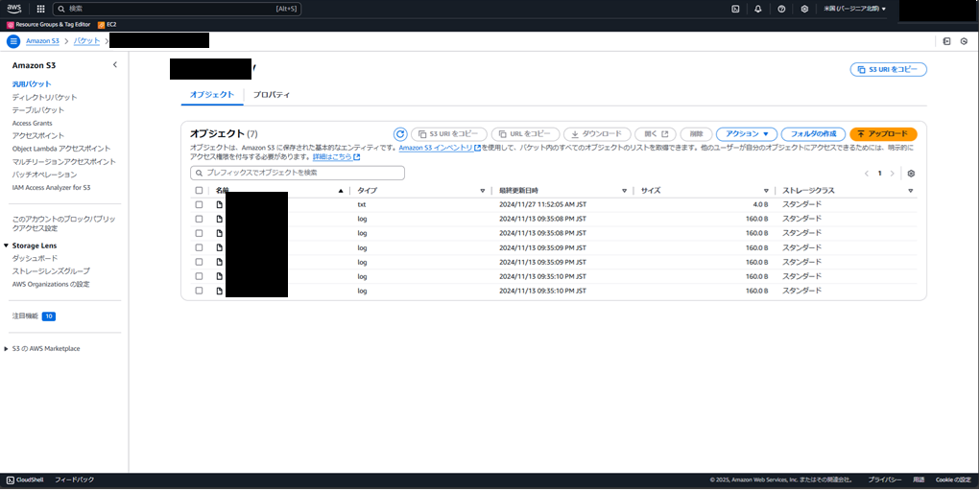The height and width of the screenshot is (491, 980).
Task: Click the CloudShell icon in the footer
Action: coord(10,479)
